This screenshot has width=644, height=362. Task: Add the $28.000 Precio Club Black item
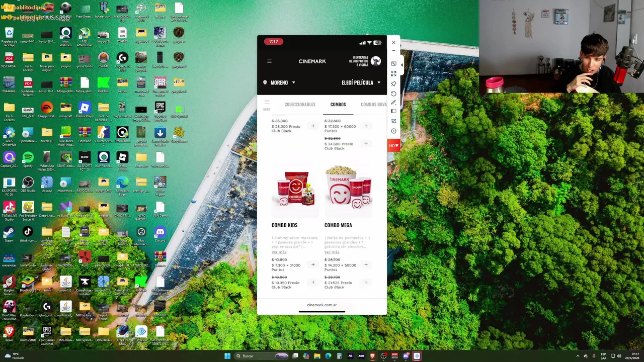(x=313, y=126)
